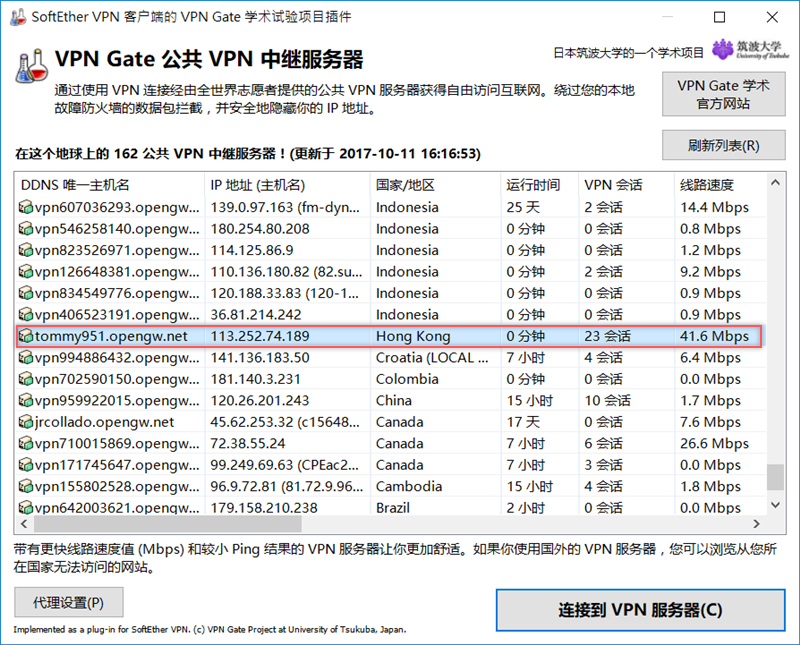Click server icon of vpn155802528.opengw row
800x645 pixels.
26,486
